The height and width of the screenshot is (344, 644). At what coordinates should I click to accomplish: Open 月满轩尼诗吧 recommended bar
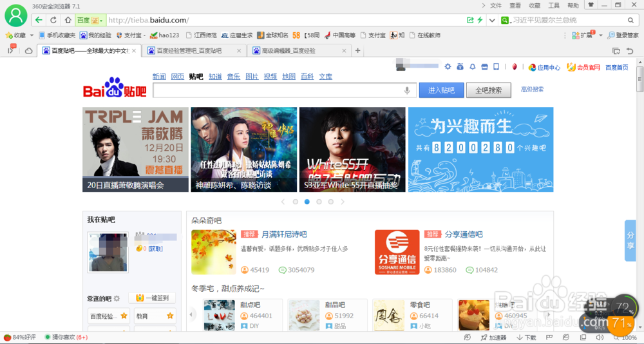point(284,234)
